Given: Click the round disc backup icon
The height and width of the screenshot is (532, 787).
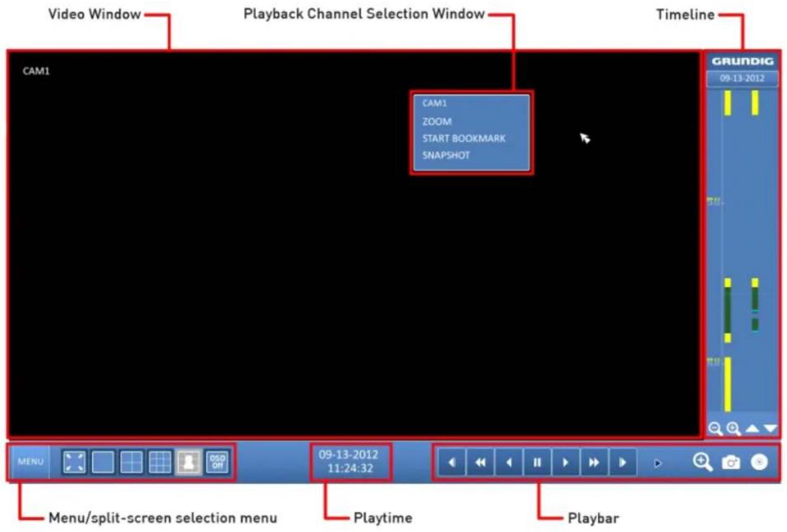Looking at the screenshot, I should point(759,463).
